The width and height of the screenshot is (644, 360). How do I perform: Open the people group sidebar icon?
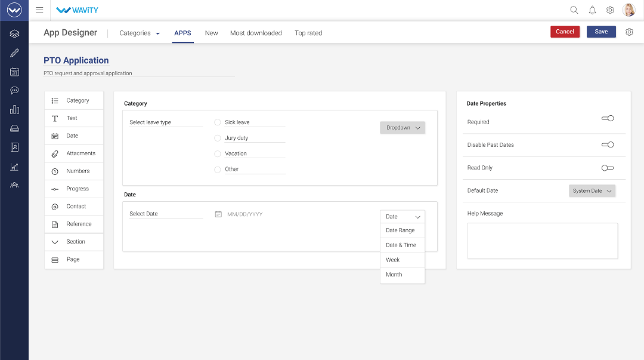tap(14, 185)
